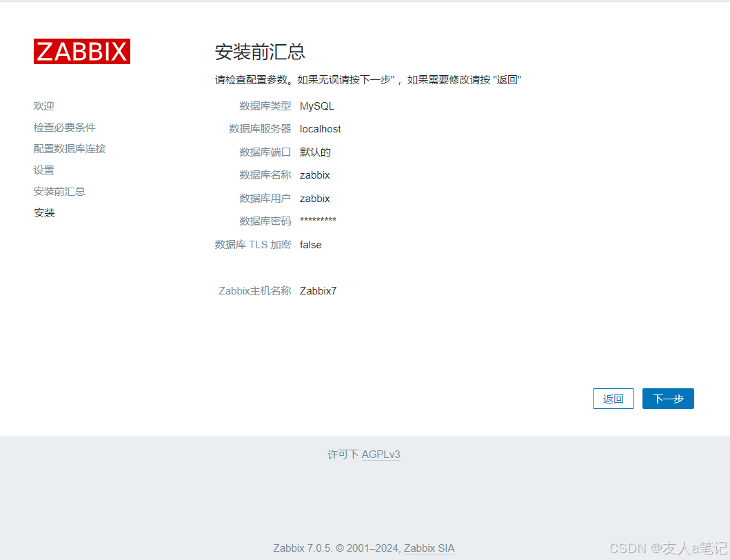The image size is (730, 560).
Task: Click the 返回 back button
Action: coord(613,399)
